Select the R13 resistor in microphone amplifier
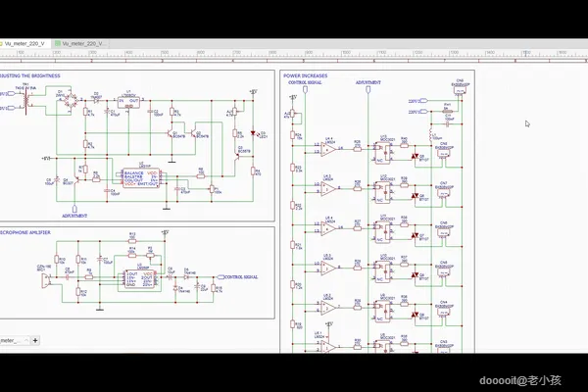Viewport: 588px width, 392px height. pos(132,241)
